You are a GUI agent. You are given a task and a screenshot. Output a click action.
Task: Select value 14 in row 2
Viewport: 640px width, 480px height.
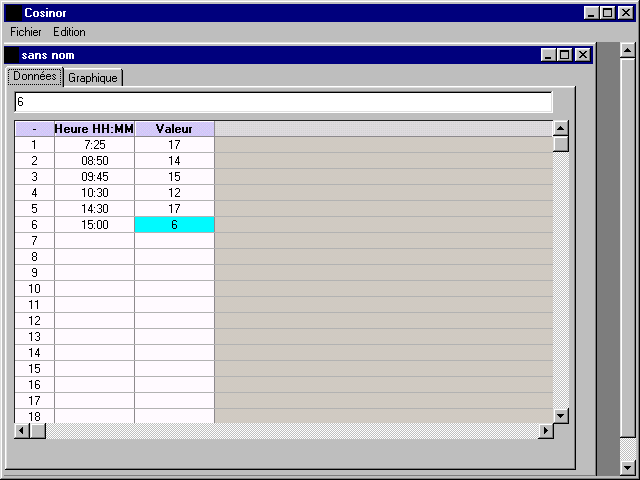click(174, 161)
